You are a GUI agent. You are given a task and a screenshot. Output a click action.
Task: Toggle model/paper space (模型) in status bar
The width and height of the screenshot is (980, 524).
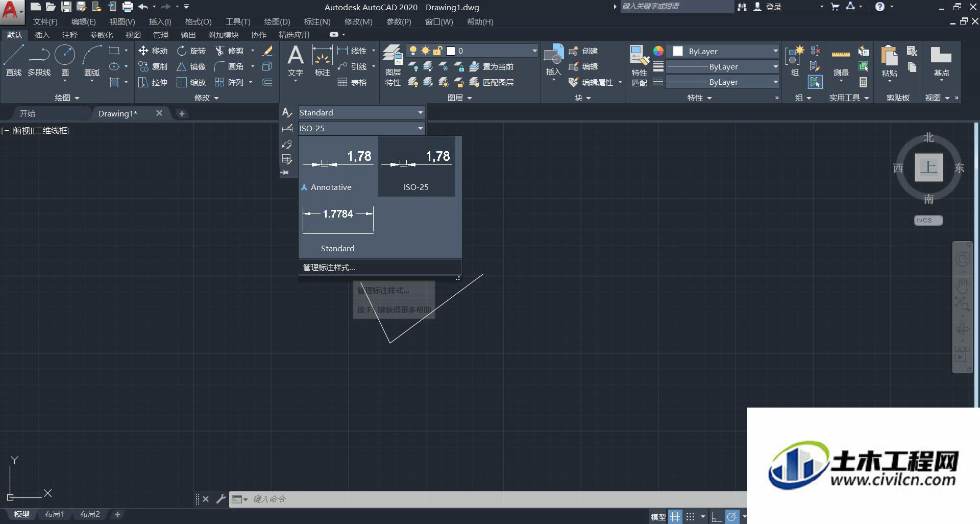658,517
